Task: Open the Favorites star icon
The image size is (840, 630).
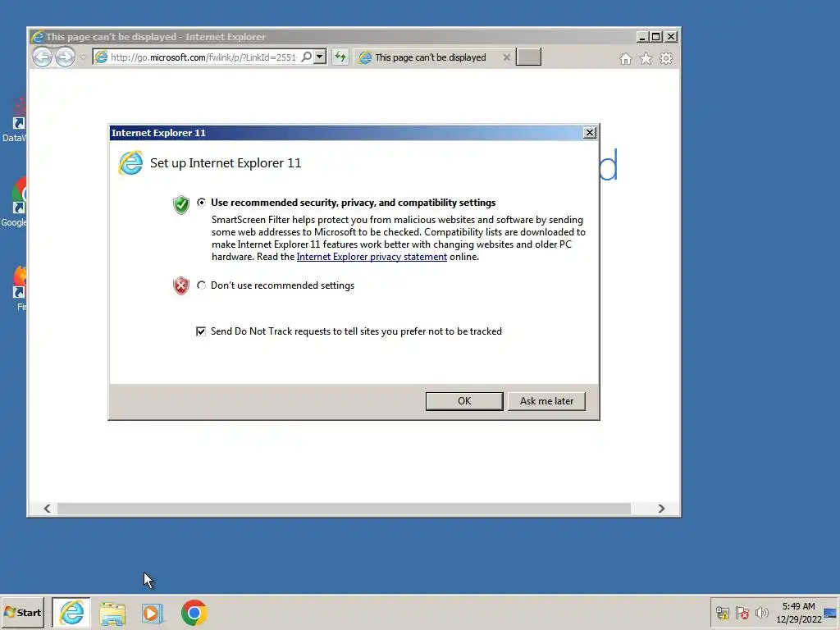Action: pyautogui.click(x=646, y=58)
